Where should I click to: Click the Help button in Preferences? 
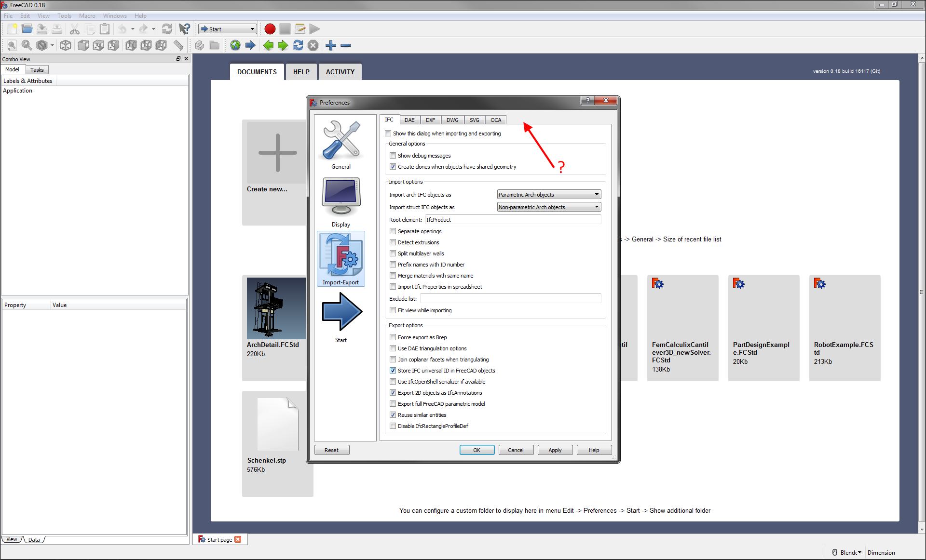[594, 450]
